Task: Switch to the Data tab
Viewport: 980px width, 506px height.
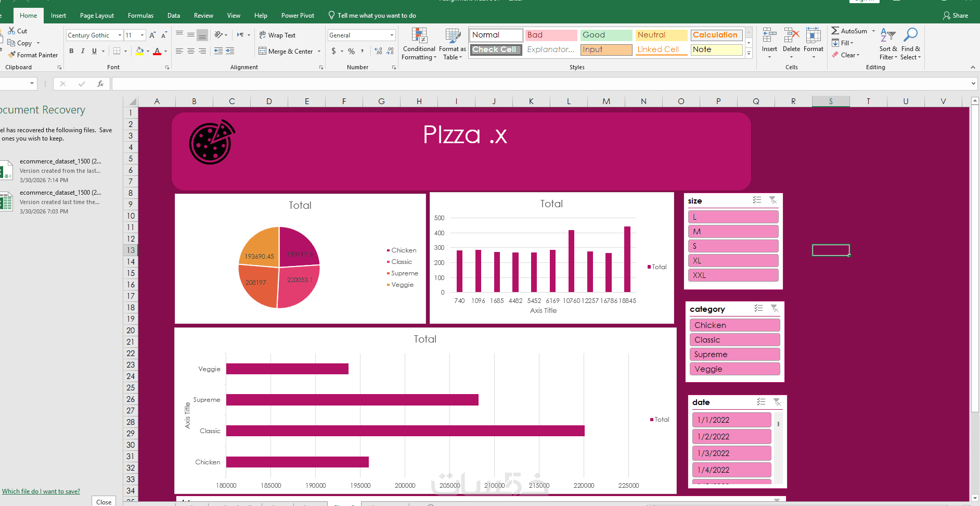Action: point(174,16)
